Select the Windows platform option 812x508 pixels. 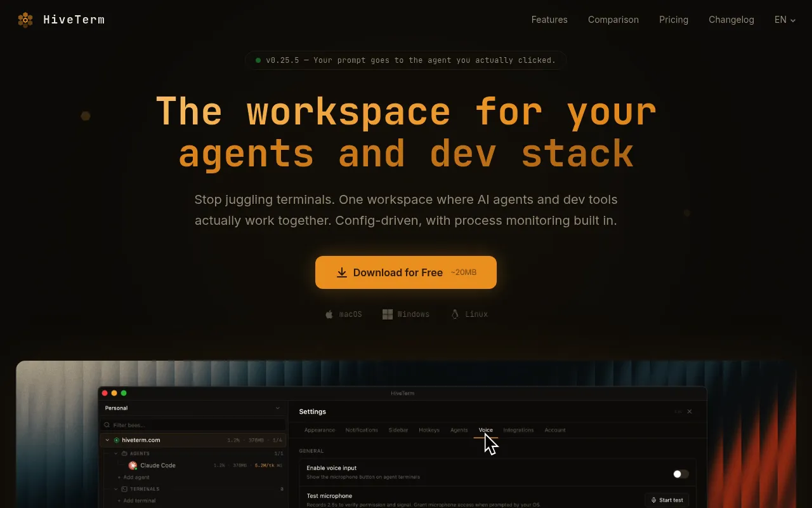[x=406, y=314]
